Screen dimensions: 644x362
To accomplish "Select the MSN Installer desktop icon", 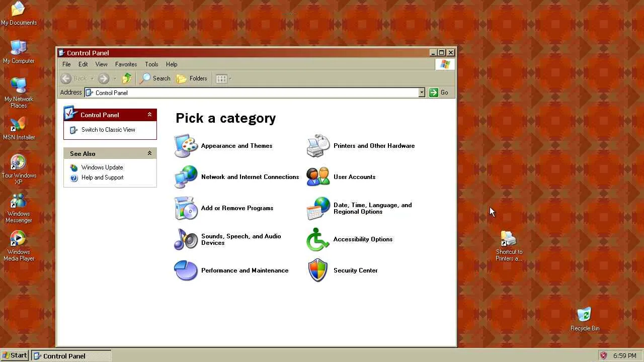I will 19,129.
